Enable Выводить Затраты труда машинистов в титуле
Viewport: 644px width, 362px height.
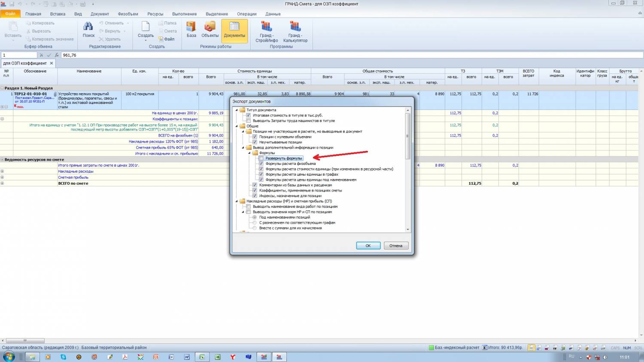(248, 121)
